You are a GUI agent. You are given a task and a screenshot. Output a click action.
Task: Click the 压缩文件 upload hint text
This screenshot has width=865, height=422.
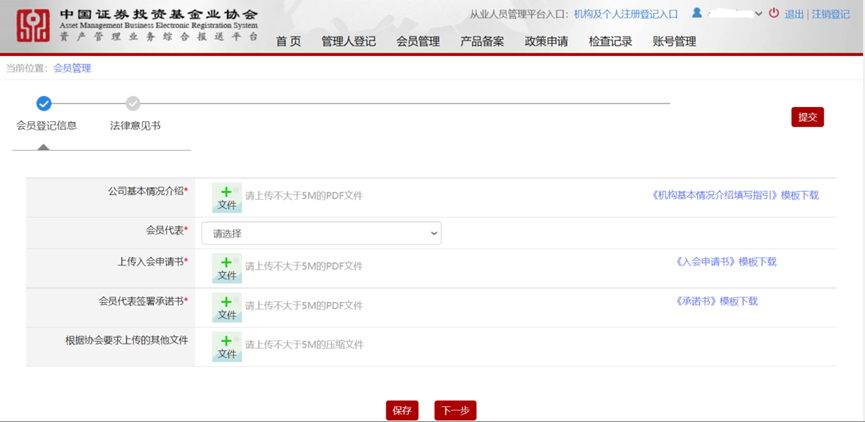[305, 345]
